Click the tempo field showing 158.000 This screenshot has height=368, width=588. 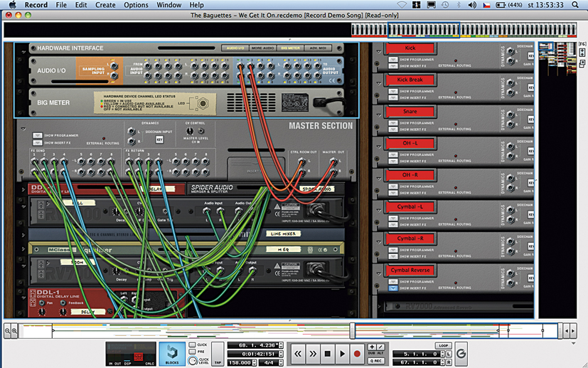click(x=240, y=363)
